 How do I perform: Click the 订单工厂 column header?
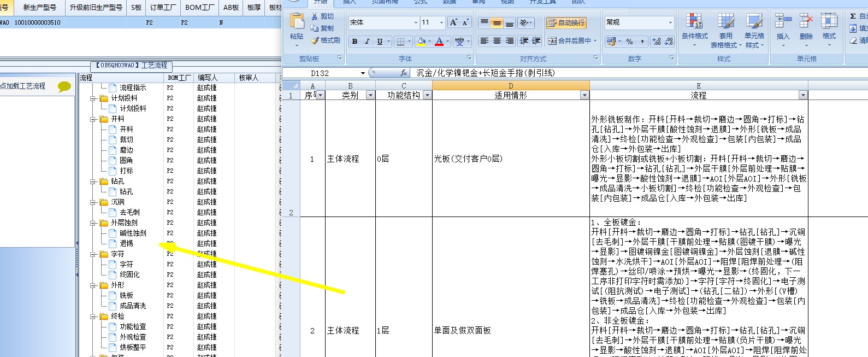[x=163, y=8]
